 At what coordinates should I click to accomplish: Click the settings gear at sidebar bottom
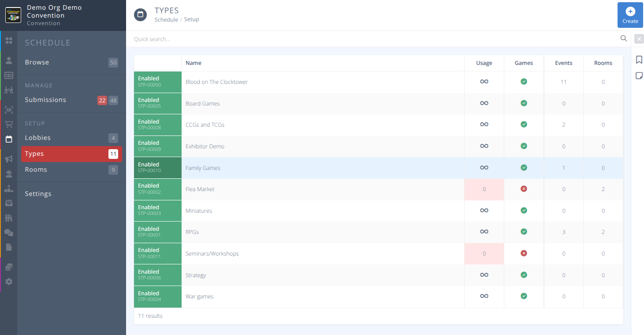[x=9, y=281]
